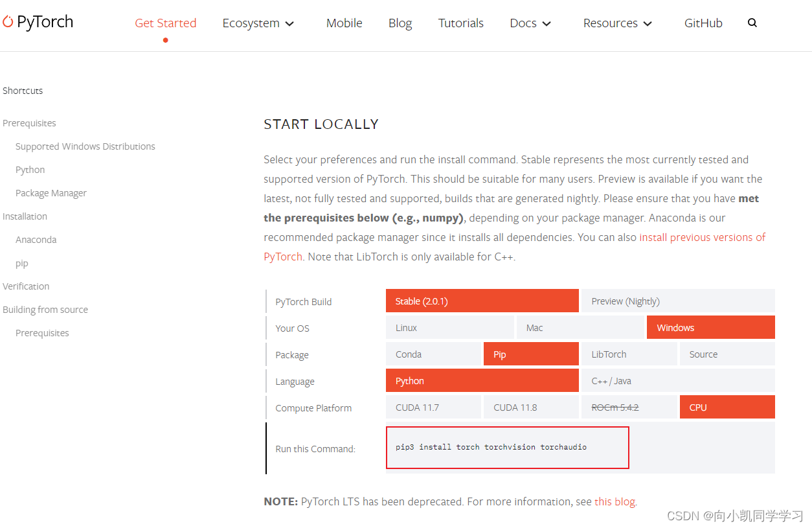This screenshot has height=528, width=812.
Task: Click the START LOCALLY heading
Action: (321, 124)
